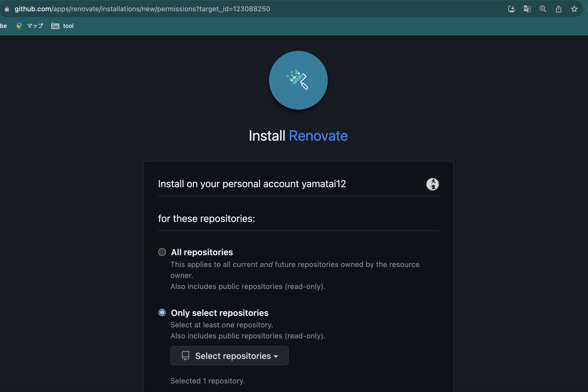The width and height of the screenshot is (588, 392).
Task: Click the radio circle next to All repositories
Action: coord(162,252)
